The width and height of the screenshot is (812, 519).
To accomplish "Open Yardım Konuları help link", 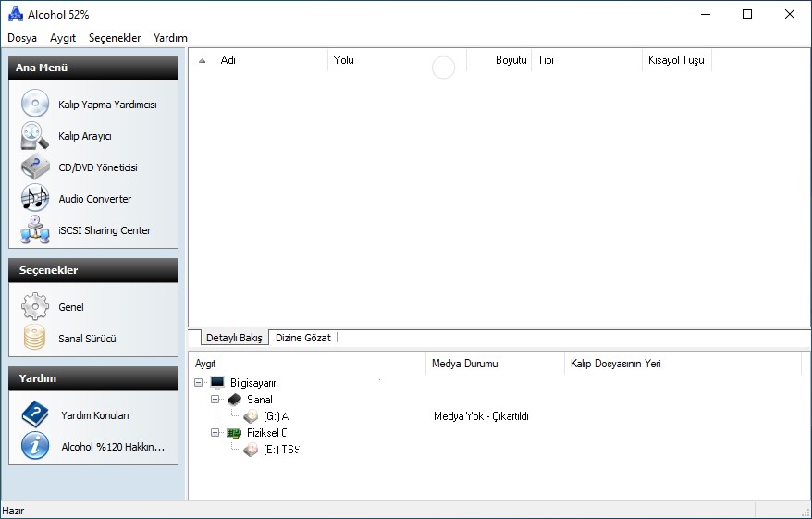I will click(x=95, y=414).
